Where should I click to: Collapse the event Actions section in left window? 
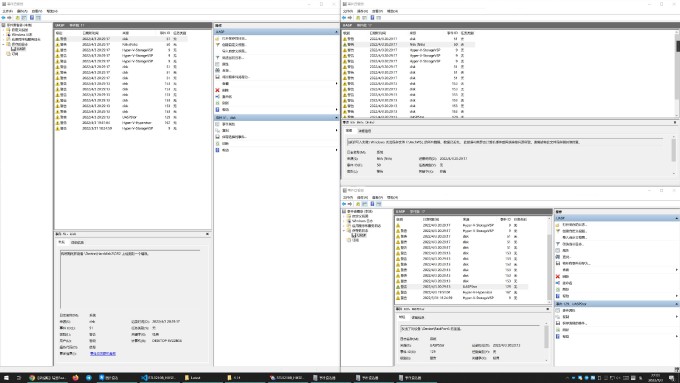[336, 118]
